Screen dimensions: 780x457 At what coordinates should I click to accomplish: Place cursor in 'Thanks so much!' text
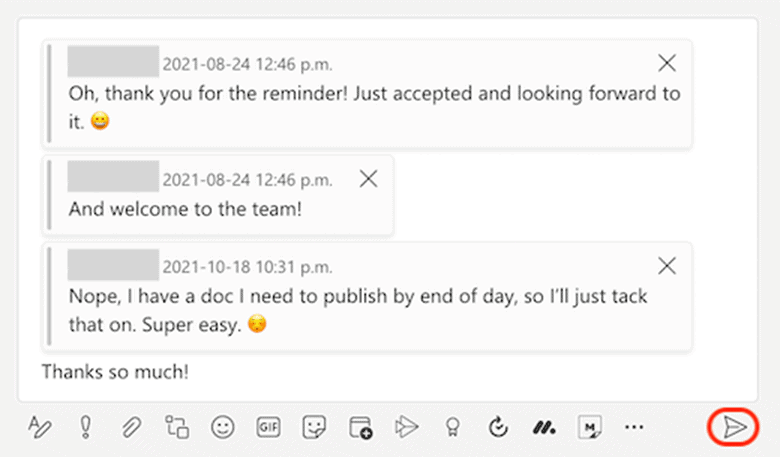(x=115, y=372)
